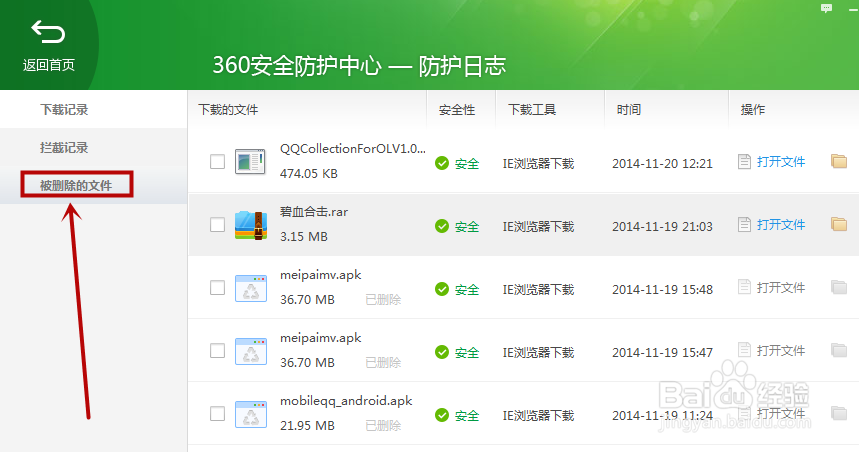This screenshot has height=452, width=859.
Task: Click IE浏览器下载 in the 碧血合击.rar row
Action: click(x=539, y=226)
